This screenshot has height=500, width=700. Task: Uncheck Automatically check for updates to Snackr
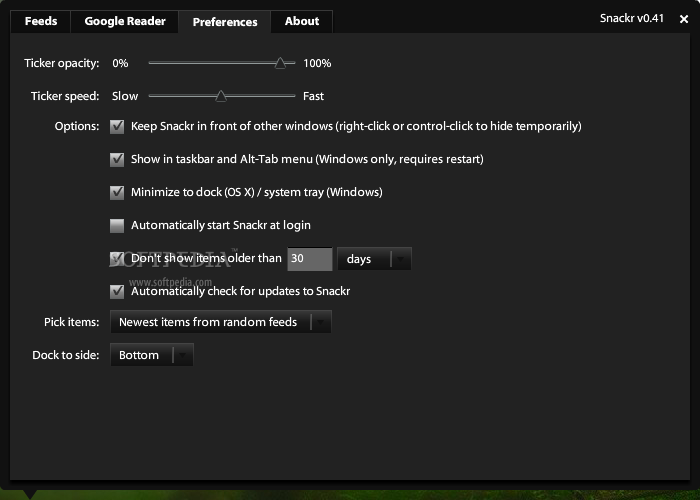pos(117,291)
